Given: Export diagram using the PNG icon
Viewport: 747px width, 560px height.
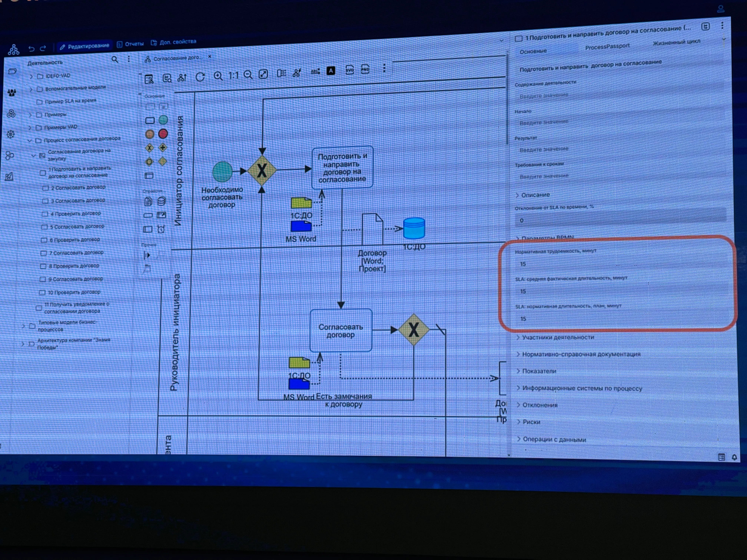Looking at the screenshot, I should click(365, 69).
